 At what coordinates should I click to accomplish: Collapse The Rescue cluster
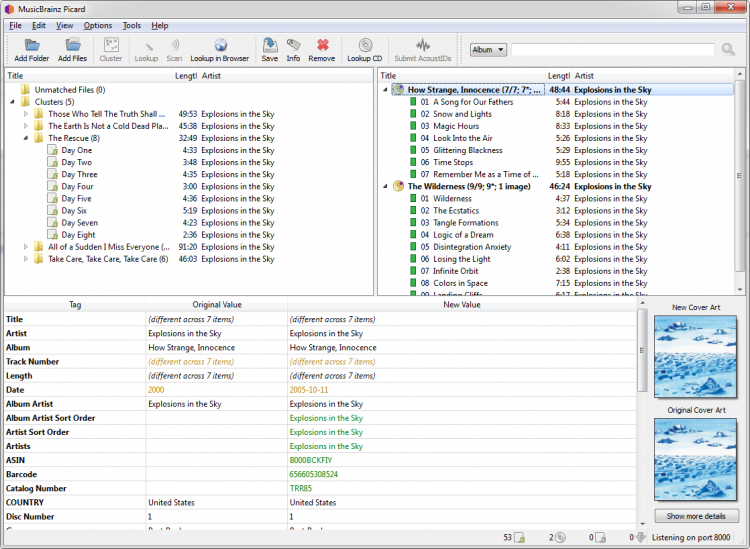pyautogui.click(x=26, y=138)
